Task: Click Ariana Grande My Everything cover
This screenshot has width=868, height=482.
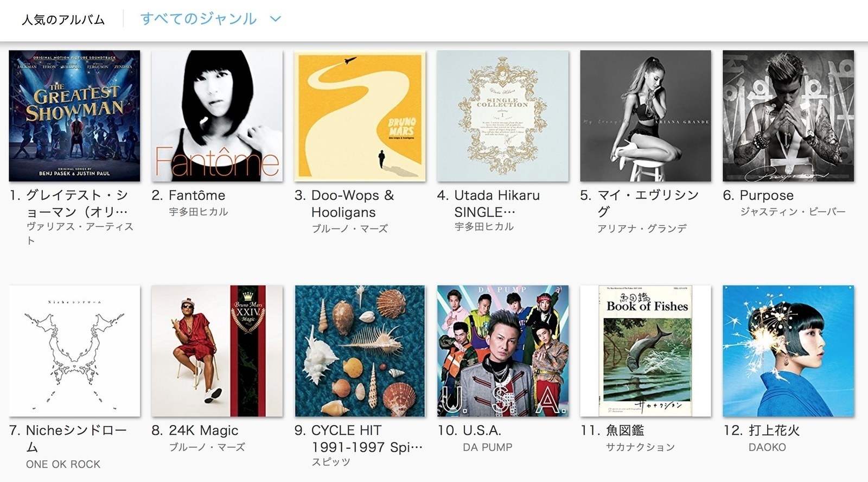Action: point(646,116)
